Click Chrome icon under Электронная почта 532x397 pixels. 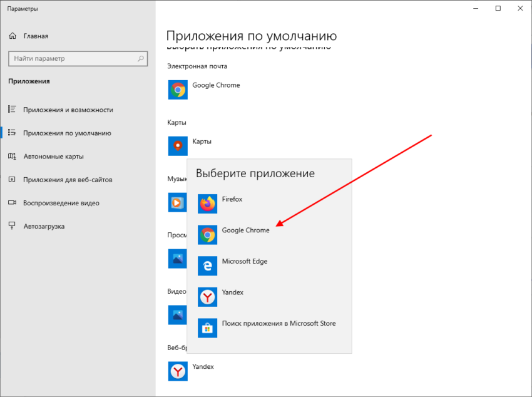click(x=178, y=90)
